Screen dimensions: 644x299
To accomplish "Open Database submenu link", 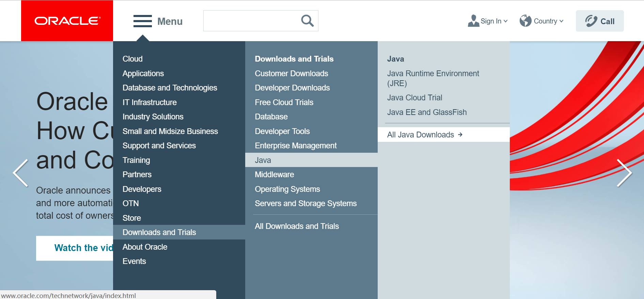I will pyautogui.click(x=271, y=117).
